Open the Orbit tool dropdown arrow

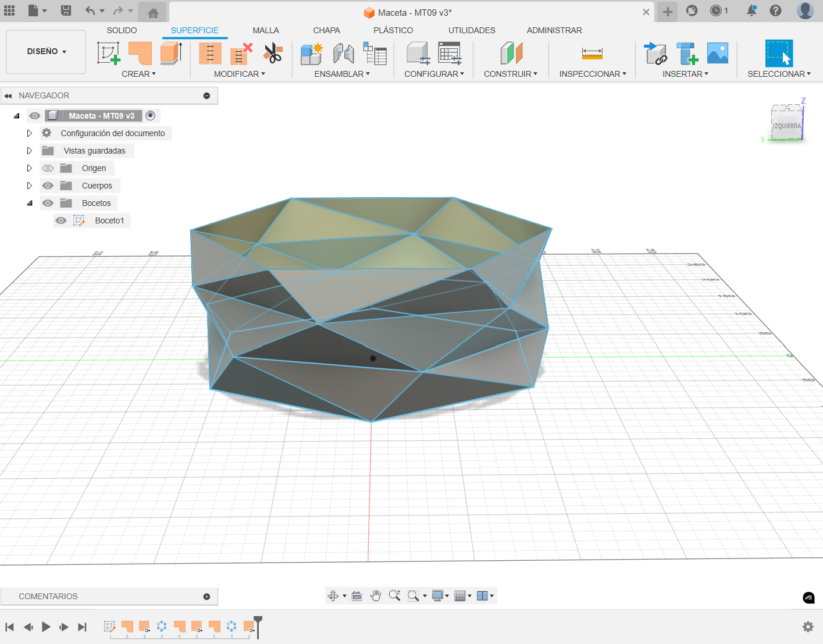(x=344, y=596)
